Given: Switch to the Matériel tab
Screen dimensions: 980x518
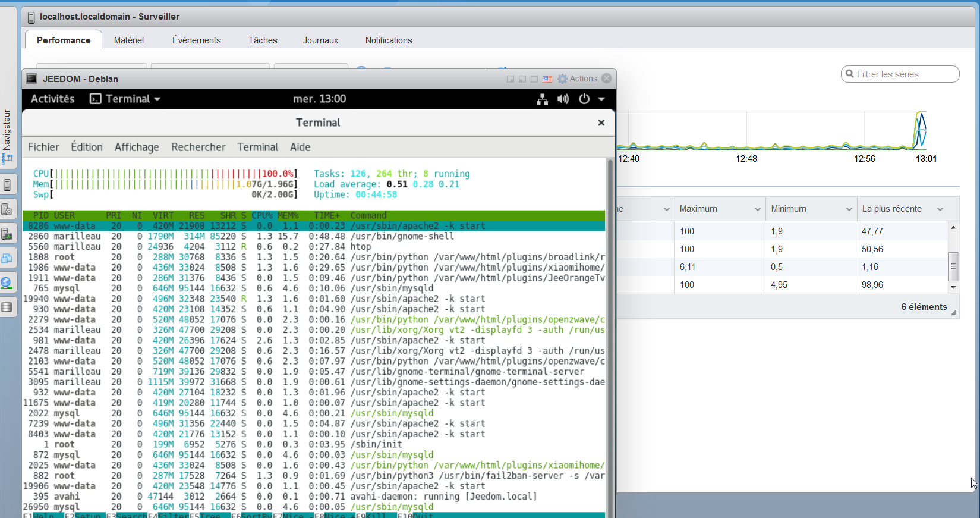Looking at the screenshot, I should (x=129, y=40).
